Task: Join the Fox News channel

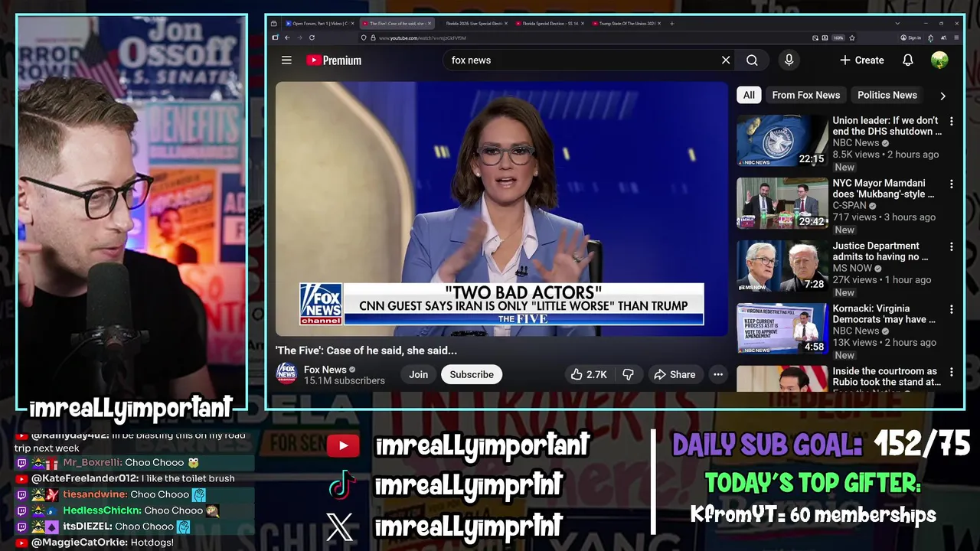Action: (x=418, y=374)
